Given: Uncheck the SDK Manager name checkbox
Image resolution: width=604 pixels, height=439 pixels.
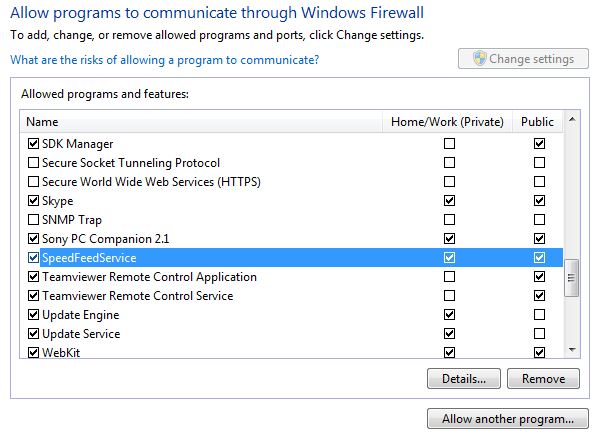Looking at the screenshot, I should point(34,144).
